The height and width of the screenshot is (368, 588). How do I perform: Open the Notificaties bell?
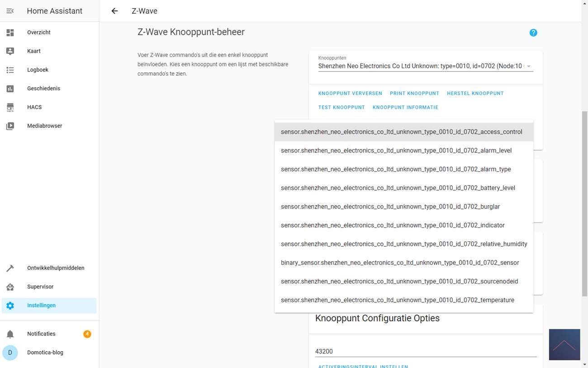click(x=10, y=334)
